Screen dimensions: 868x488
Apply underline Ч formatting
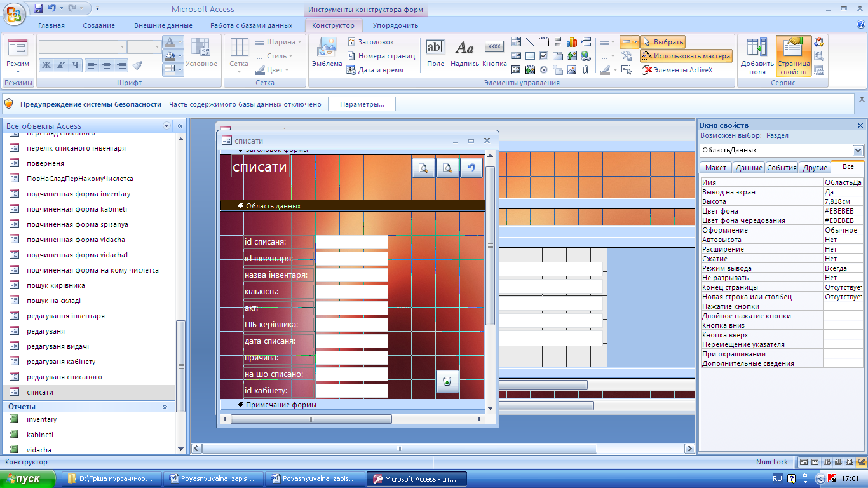click(x=76, y=65)
